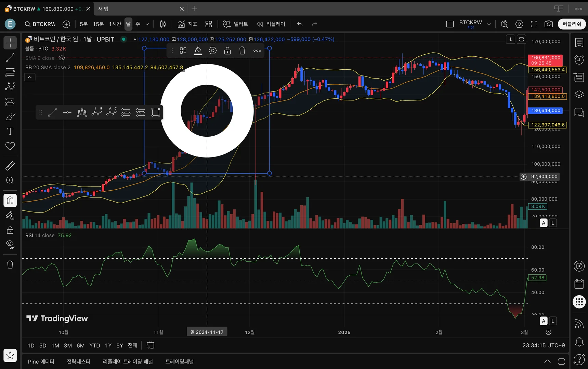Show the hidden SMA 9 indicator
The width and height of the screenshot is (588, 369).
tap(62, 58)
